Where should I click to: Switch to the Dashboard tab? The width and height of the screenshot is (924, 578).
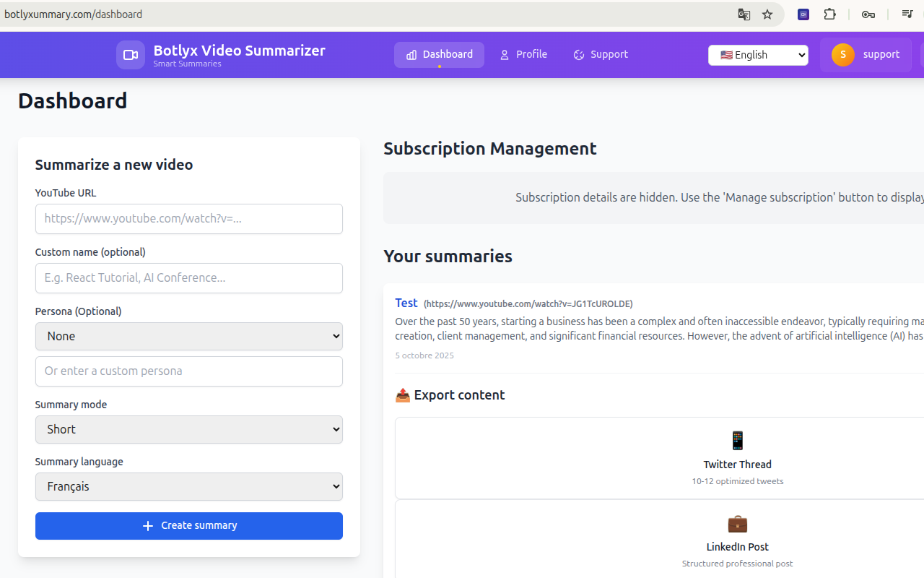click(439, 54)
